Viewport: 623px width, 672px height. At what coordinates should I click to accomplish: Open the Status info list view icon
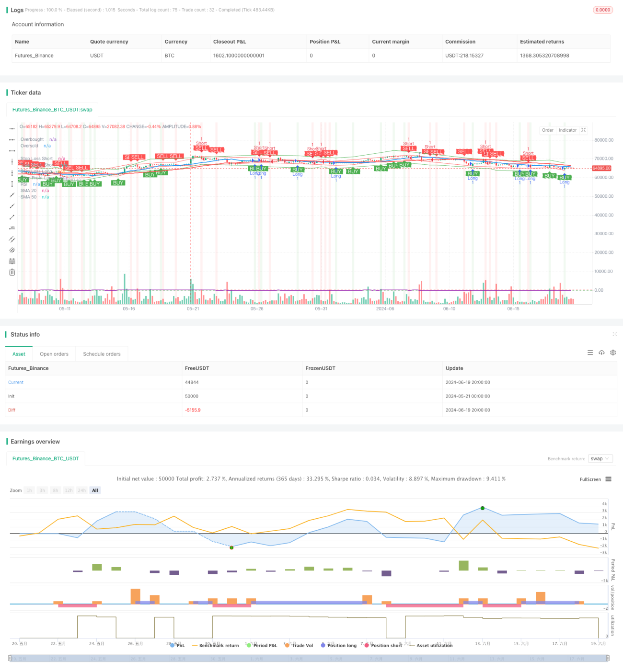pyautogui.click(x=590, y=353)
